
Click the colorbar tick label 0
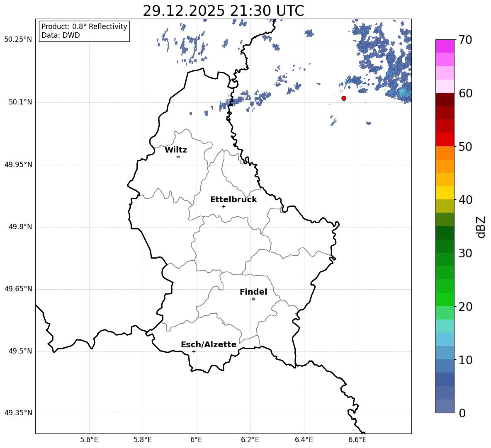tap(462, 413)
